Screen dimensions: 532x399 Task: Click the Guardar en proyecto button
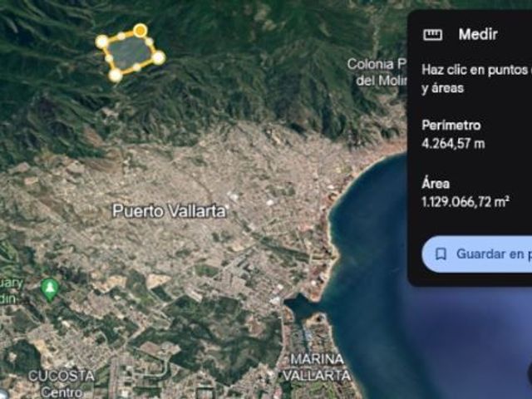(476, 254)
